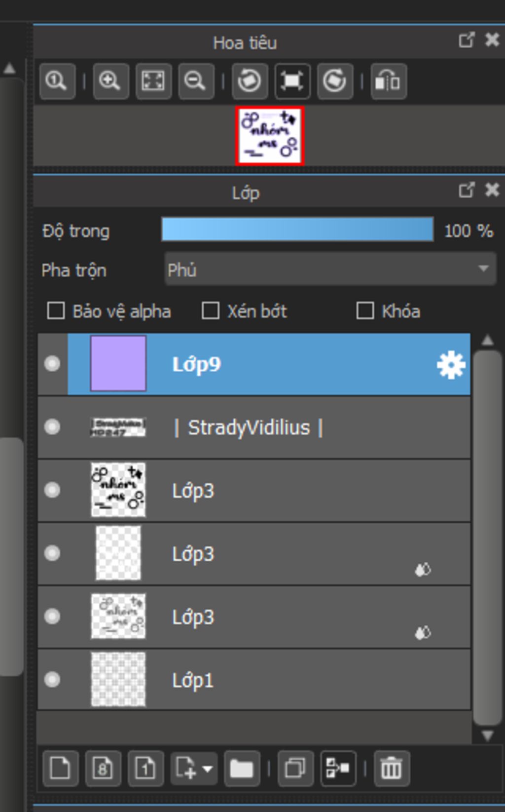
Task: Rotate the canvas view left
Action: click(x=250, y=81)
